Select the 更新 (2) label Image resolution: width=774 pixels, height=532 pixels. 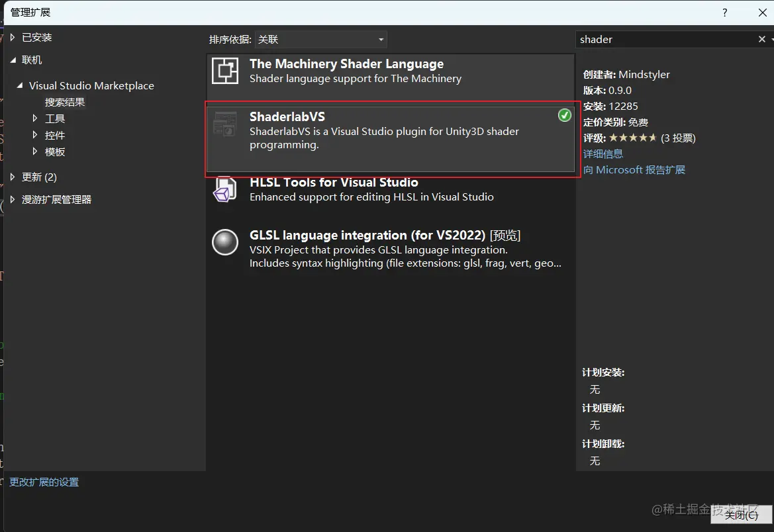click(x=40, y=177)
